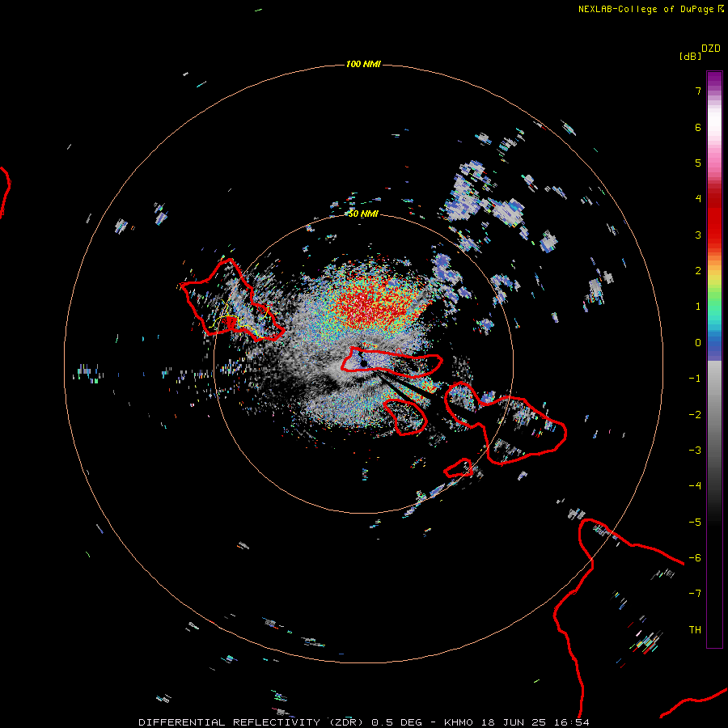Select the positive 7 dB scale label
Viewport: 728px width, 728px height.
pos(698,91)
